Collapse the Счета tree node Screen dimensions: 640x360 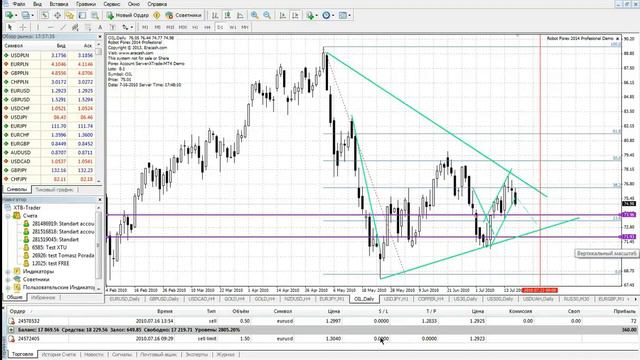8,216
